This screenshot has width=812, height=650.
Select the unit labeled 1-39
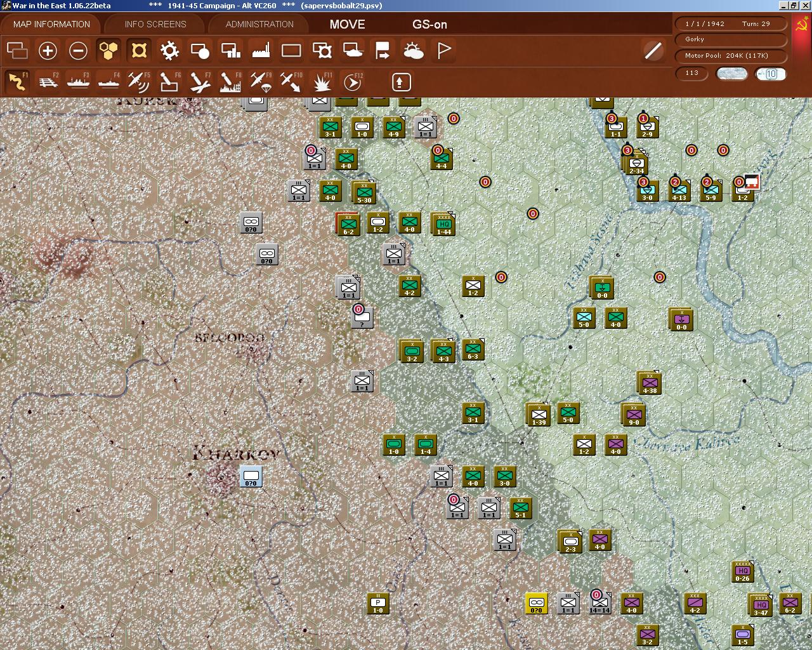click(x=538, y=414)
